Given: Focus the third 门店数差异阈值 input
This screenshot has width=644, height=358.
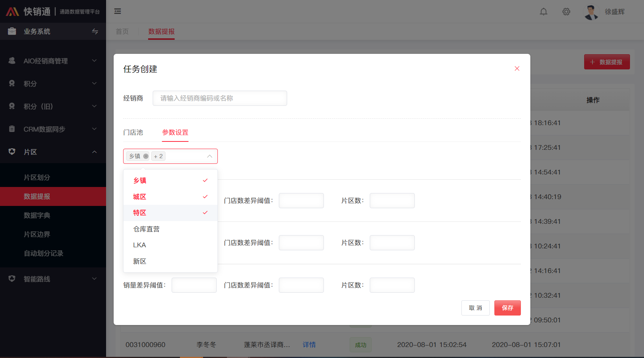Looking at the screenshot, I should (301, 285).
